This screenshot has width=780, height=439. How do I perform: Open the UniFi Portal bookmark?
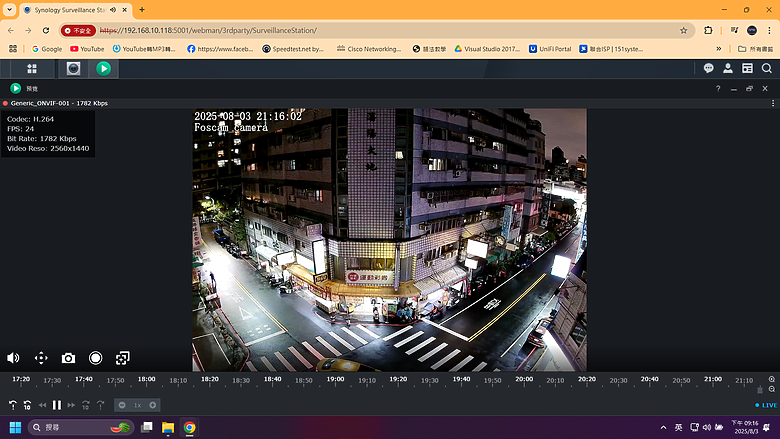[550, 49]
